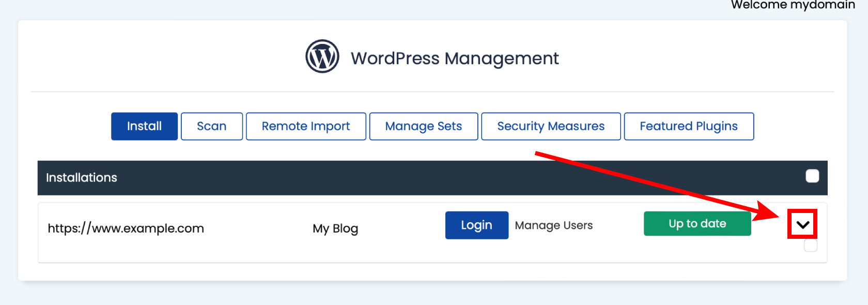This screenshot has width=868, height=305.
Task: Open the Manage Users link
Action: point(554,225)
